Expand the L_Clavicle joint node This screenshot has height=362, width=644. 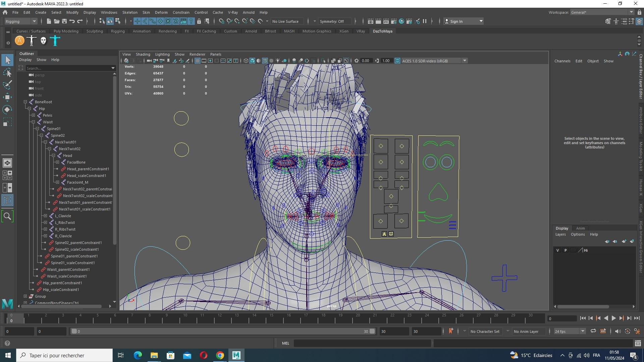(45, 216)
